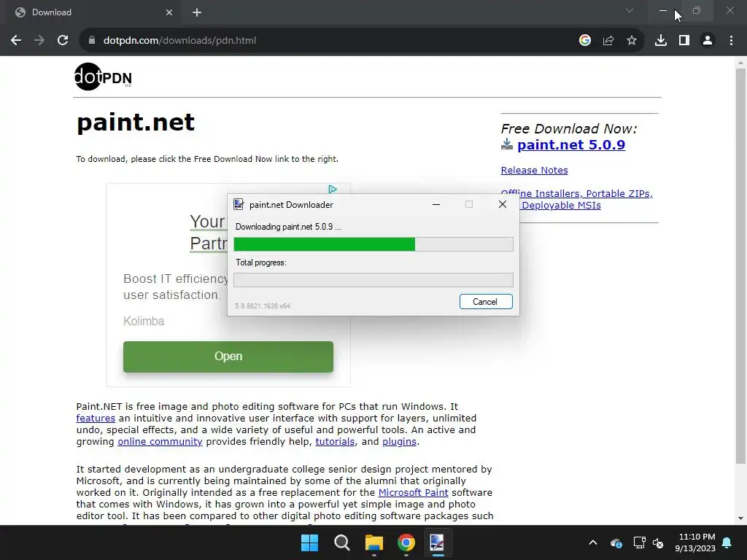Click the lock icon in address bar

coord(92,41)
